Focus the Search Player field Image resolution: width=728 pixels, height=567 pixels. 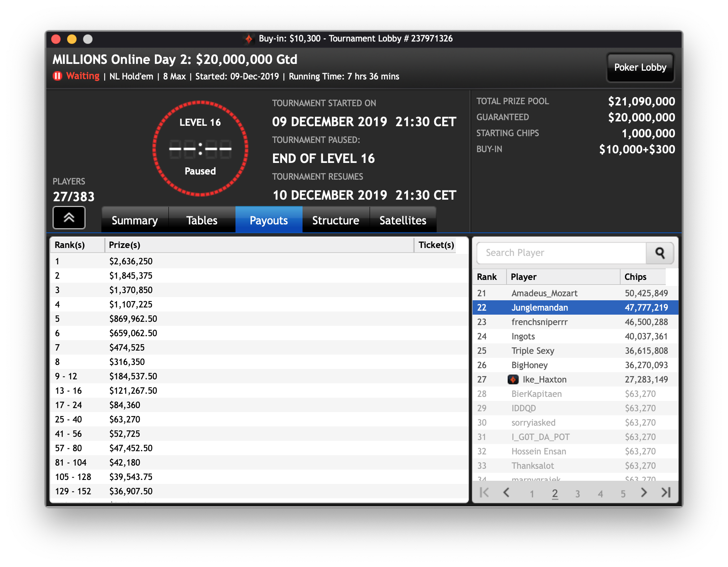tap(561, 253)
